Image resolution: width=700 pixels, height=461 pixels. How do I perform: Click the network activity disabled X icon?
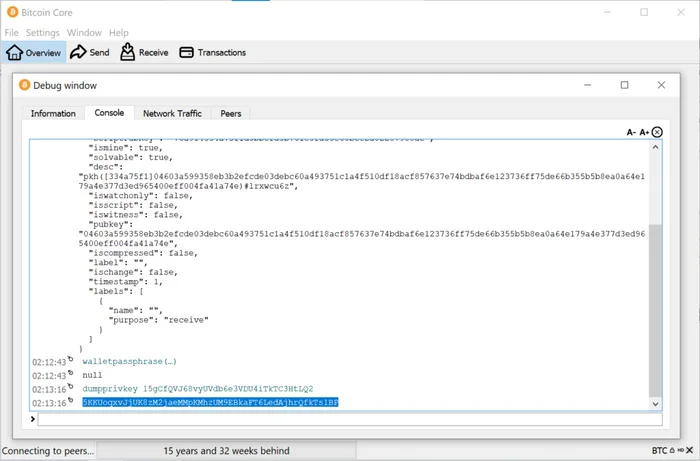(x=690, y=450)
